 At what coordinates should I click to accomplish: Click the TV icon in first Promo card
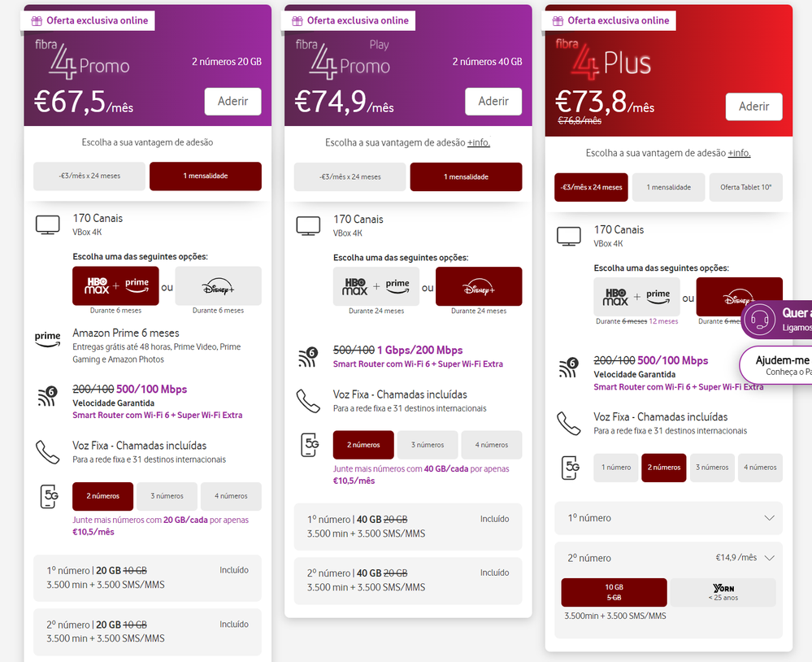point(48,224)
